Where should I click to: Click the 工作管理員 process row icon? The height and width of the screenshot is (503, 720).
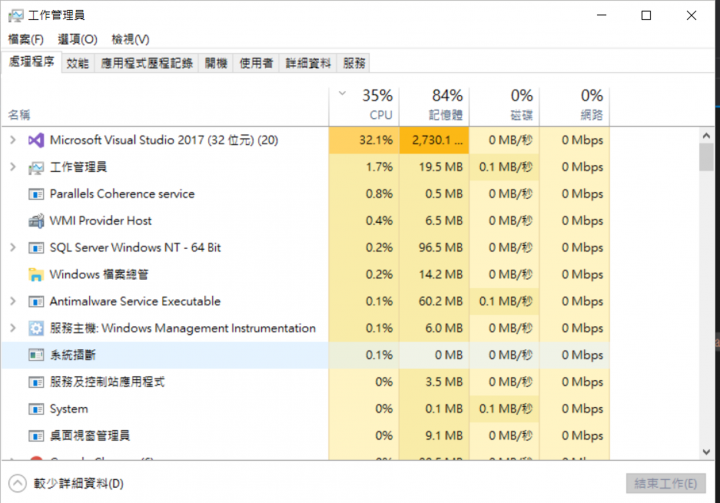click(36, 167)
